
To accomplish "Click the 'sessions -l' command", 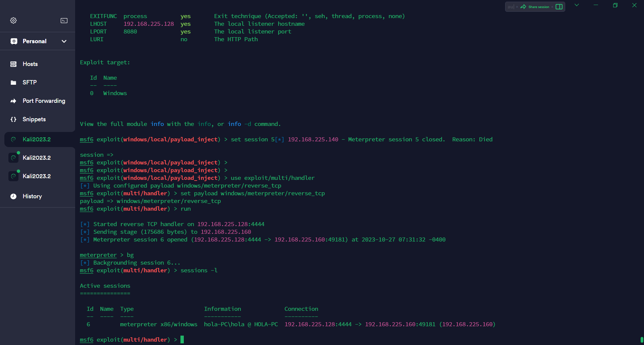I will coord(199,270).
